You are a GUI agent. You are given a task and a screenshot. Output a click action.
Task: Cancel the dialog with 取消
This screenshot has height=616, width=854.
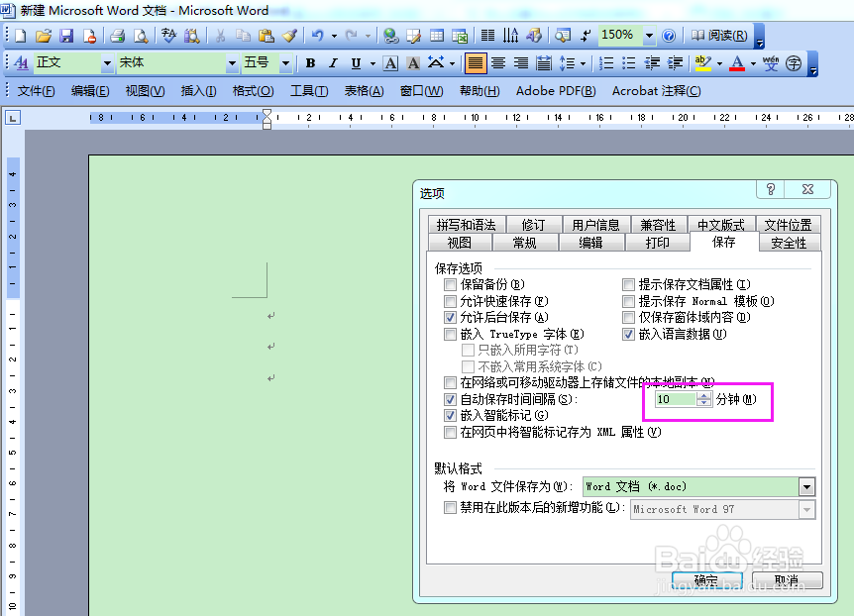pyautogui.click(x=787, y=580)
